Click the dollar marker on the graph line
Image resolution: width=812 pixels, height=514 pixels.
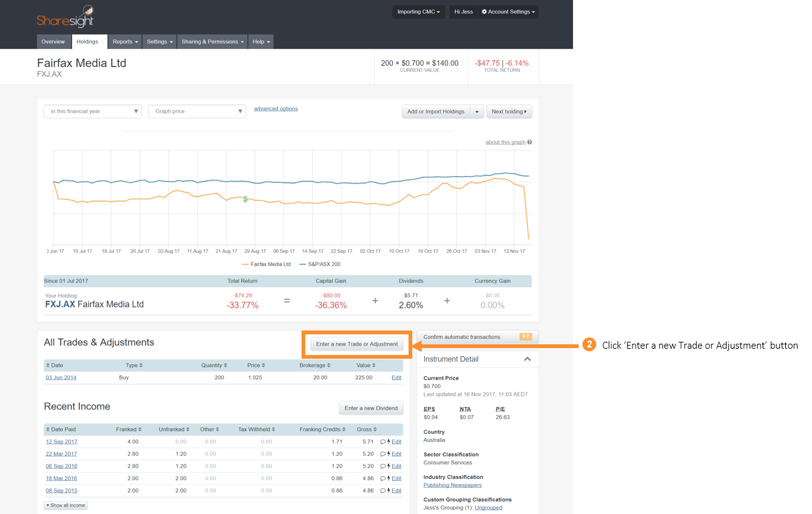pos(245,199)
